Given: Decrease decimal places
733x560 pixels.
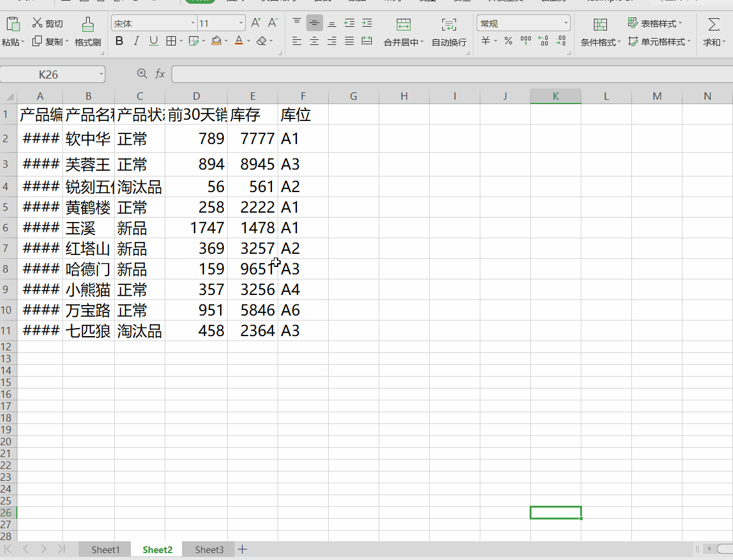Looking at the screenshot, I should click(x=560, y=41).
